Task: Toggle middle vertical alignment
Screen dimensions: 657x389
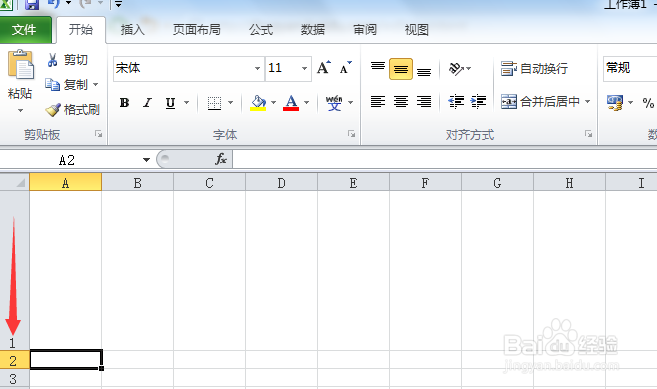Action: (401, 69)
